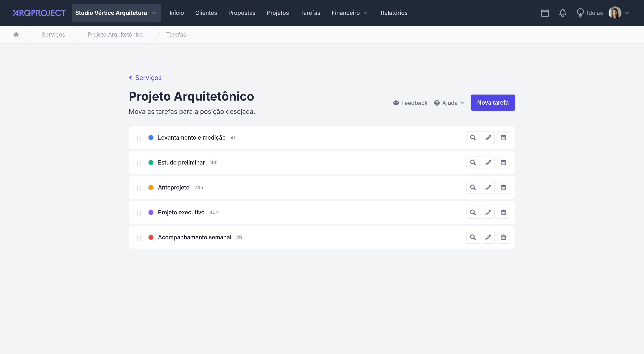Go to home via breadcrumb house icon
Image resolution: width=644 pixels, height=354 pixels.
tap(16, 34)
